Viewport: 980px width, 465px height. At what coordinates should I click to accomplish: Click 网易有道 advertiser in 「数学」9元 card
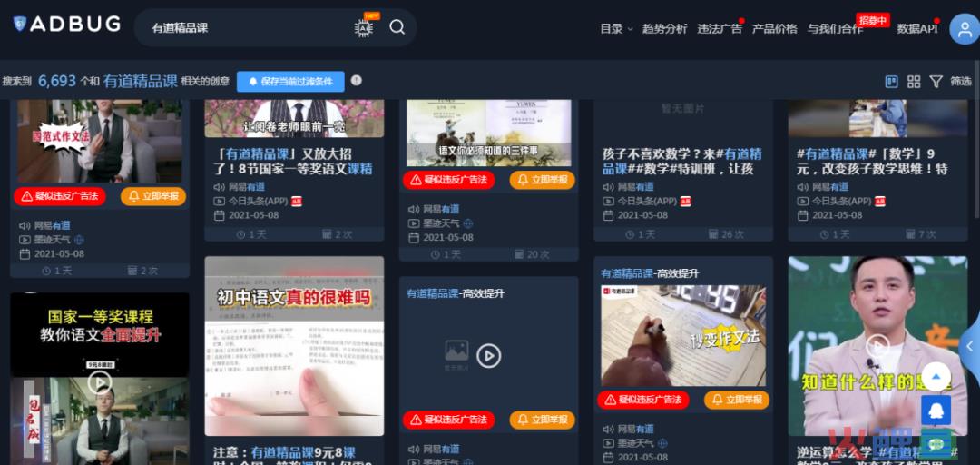[830, 186]
